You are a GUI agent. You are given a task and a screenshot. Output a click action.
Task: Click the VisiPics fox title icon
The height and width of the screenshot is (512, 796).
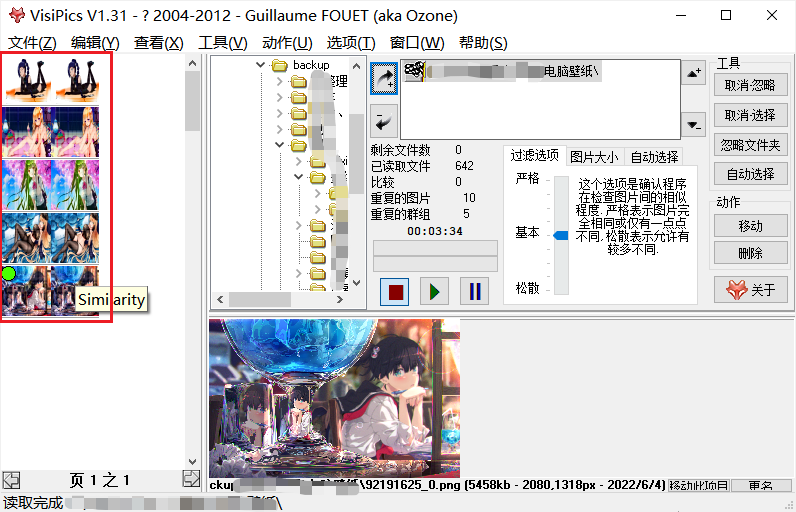[x=17, y=15]
